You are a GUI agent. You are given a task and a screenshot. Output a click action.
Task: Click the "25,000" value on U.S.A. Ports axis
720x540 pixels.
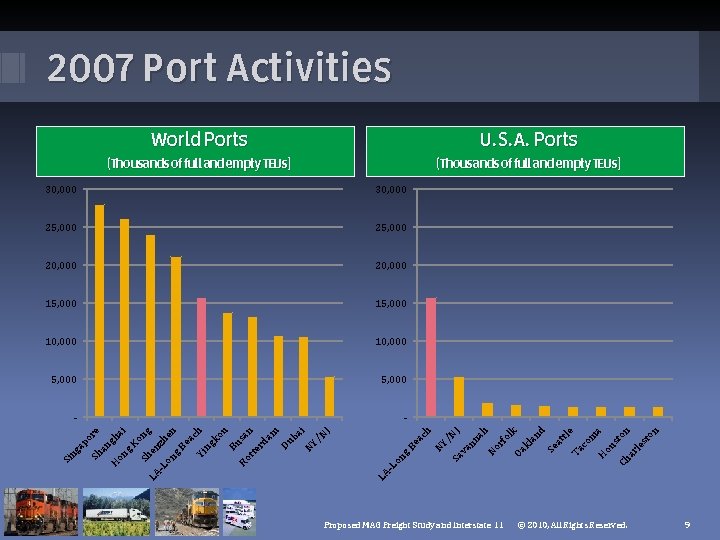point(391,228)
